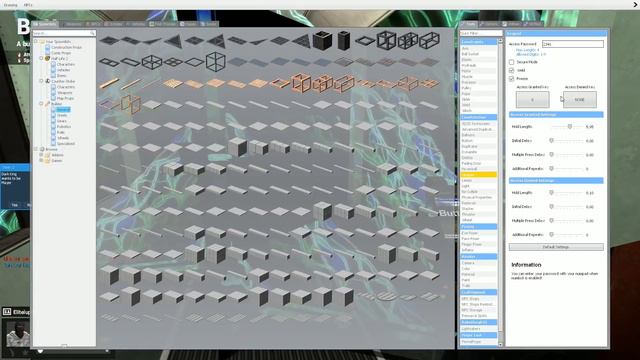Select the Advanced Duplicator tool
Image resolution: width=640 pixels, height=360 pixels.
click(478, 129)
